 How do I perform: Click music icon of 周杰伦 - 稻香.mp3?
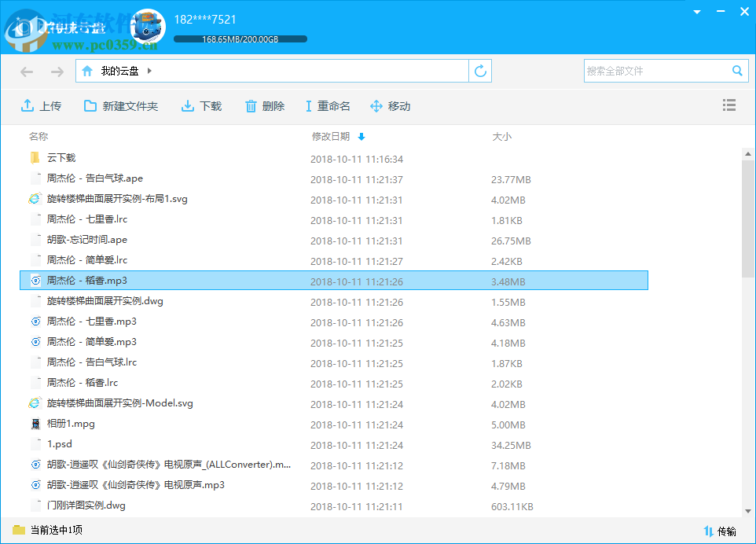click(x=35, y=280)
